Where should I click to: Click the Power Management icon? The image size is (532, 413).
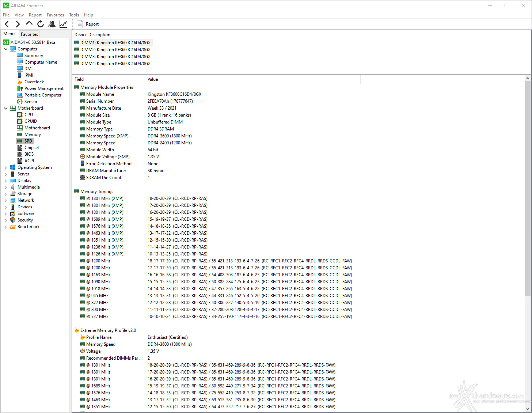click(x=20, y=88)
